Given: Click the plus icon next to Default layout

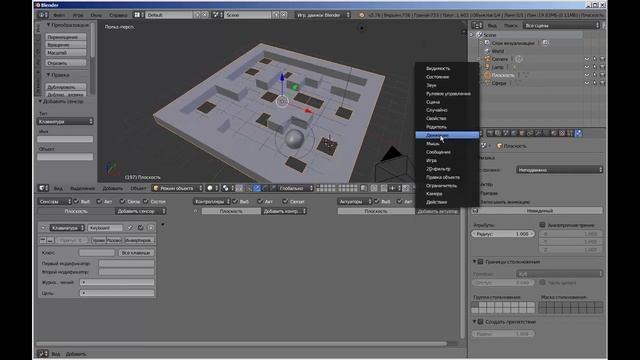Looking at the screenshot, I should tap(197, 15).
